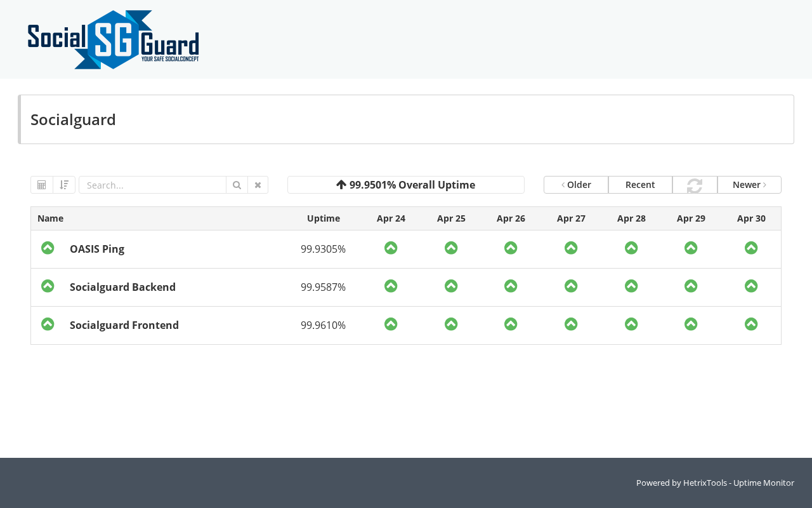Click Socialguard Backend Apr 28 status icon
This screenshot has height=508, width=812.
click(x=631, y=286)
